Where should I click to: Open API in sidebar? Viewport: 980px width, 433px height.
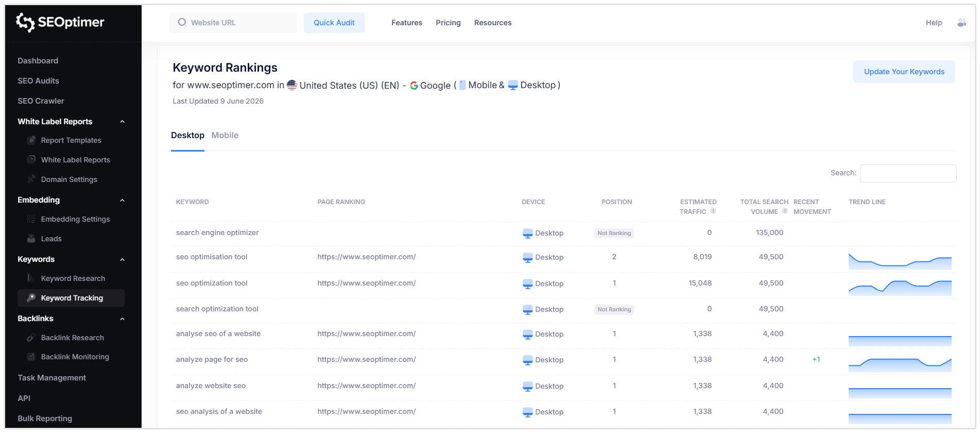click(x=24, y=398)
